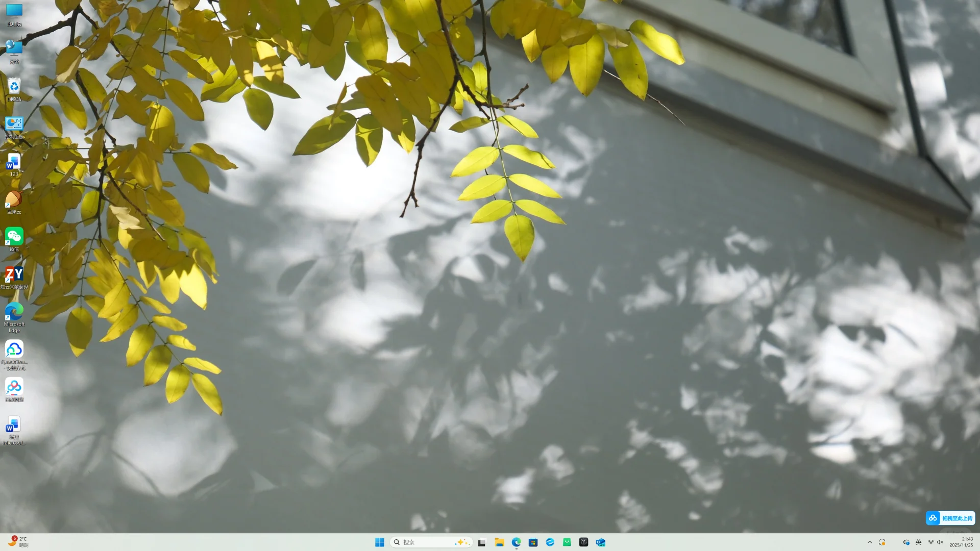Select the 坚果云 acorn shortcut
Viewport: 980px width, 551px height.
[x=14, y=200]
